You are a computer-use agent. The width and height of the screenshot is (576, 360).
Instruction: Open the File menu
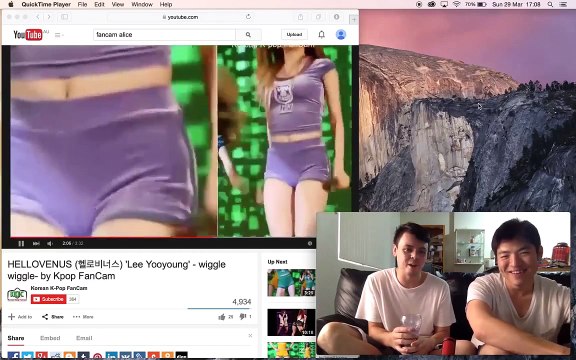coord(82,4)
